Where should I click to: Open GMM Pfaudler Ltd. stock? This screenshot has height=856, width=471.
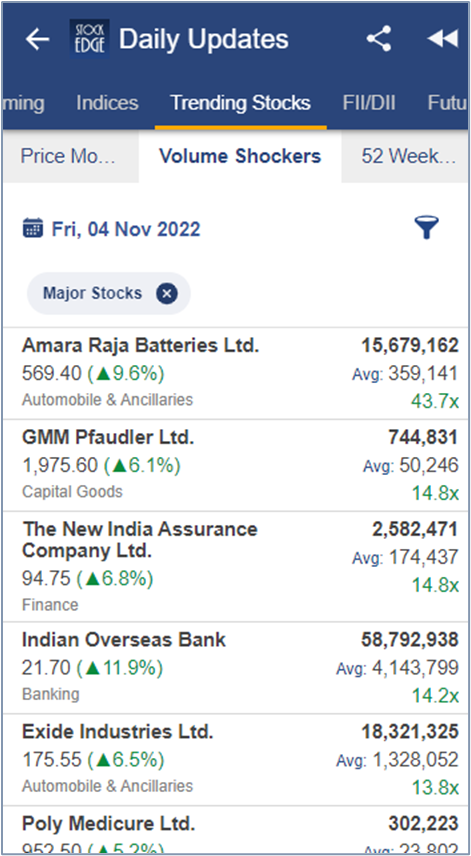[235, 466]
